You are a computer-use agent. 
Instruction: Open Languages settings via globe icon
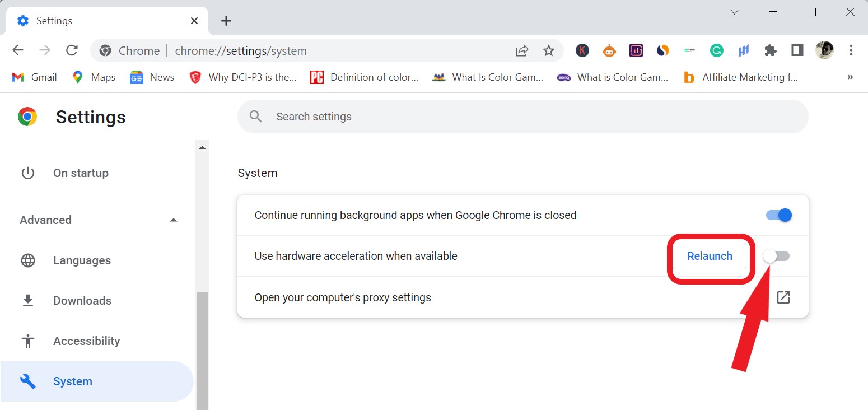click(27, 260)
